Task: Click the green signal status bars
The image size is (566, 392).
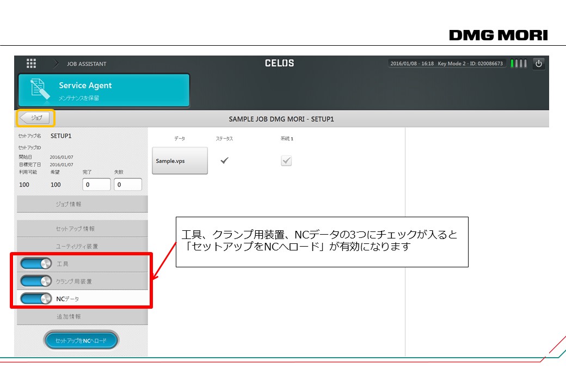Action: [x=519, y=64]
